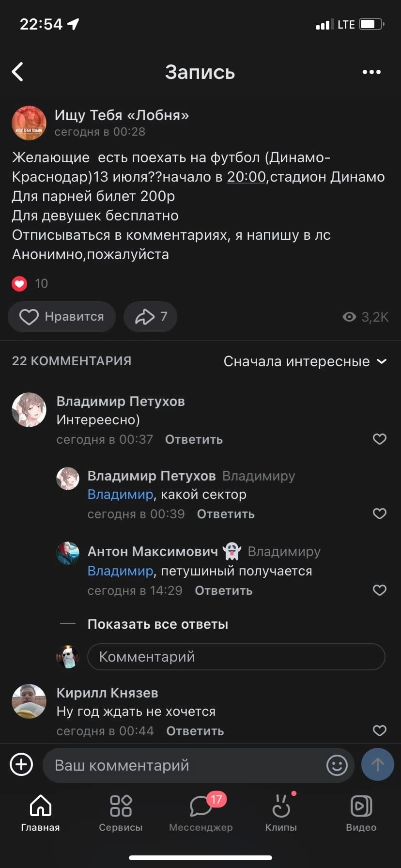This screenshot has height=868, width=401.
Task: Open the «Ищу Тебя «Лобня»» community avatar
Action: pos(29,123)
